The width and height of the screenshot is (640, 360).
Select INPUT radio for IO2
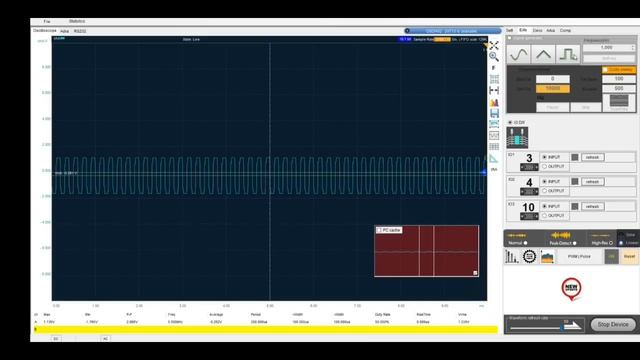click(x=544, y=182)
